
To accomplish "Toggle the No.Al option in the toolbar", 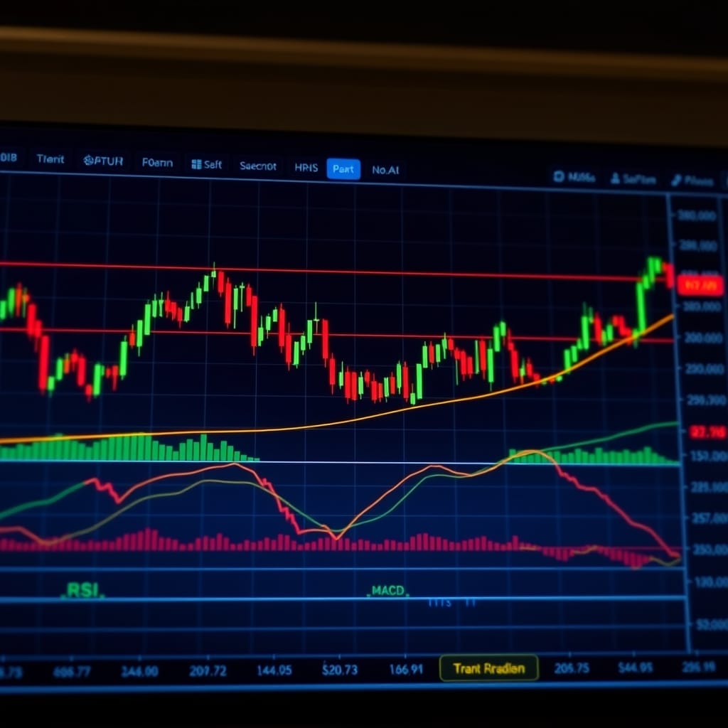I will (386, 170).
